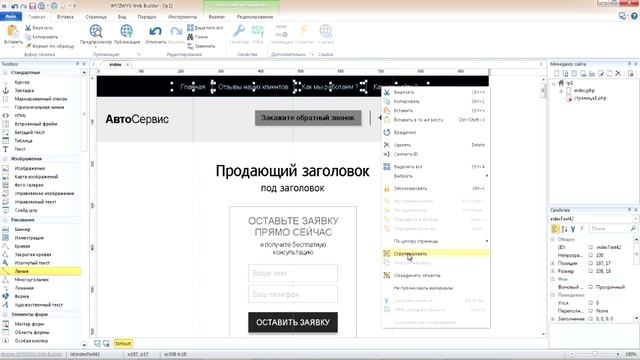Click ОСТАВИТЬ ЗАЯВКУ button on canvas
Screen dimensions: 640x360
[x=293, y=322]
